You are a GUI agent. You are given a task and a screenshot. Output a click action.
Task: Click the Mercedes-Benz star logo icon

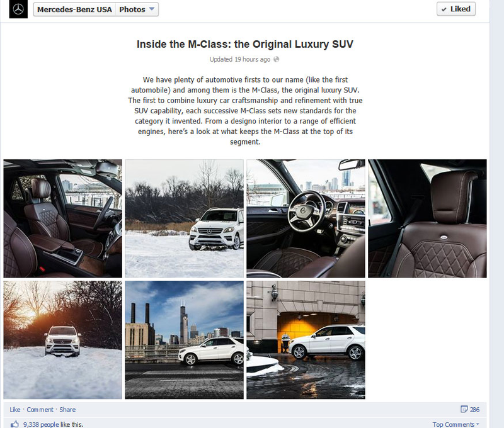(18, 9)
